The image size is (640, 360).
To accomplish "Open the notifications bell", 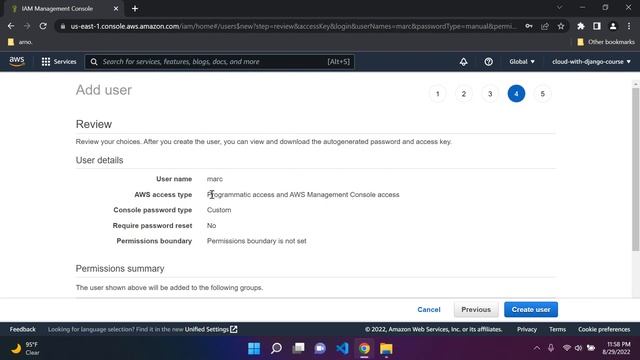I will coord(463,62).
